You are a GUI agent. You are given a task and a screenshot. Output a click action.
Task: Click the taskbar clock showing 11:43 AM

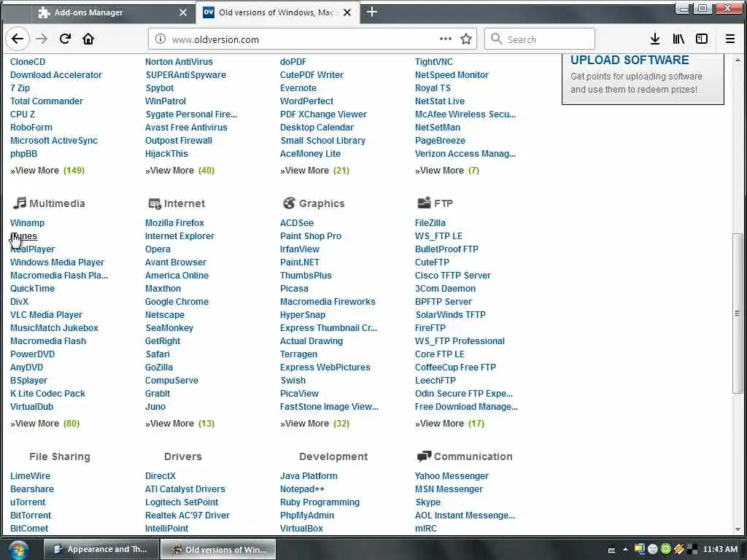coord(720,550)
